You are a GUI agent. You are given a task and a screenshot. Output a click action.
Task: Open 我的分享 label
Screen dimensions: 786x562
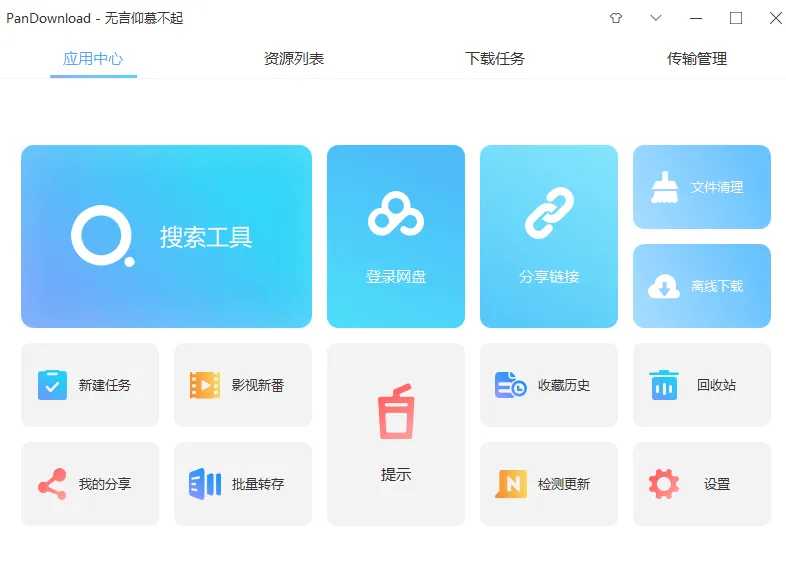tap(105, 484)
